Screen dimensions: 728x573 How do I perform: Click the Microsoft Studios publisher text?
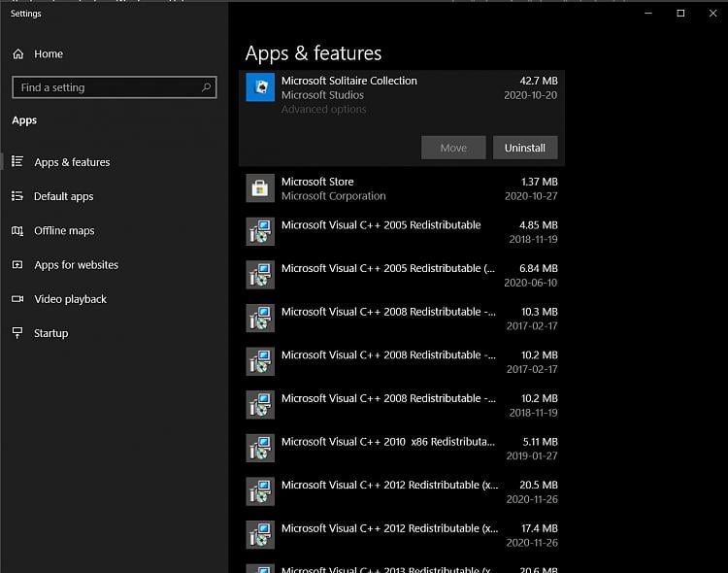(x=322, y=95)
